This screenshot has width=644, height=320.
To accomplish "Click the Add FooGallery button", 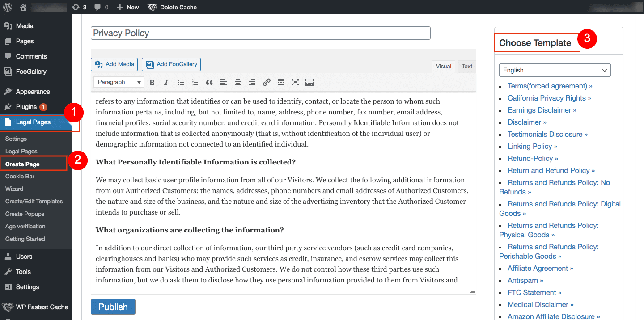I will pos(171,64).
